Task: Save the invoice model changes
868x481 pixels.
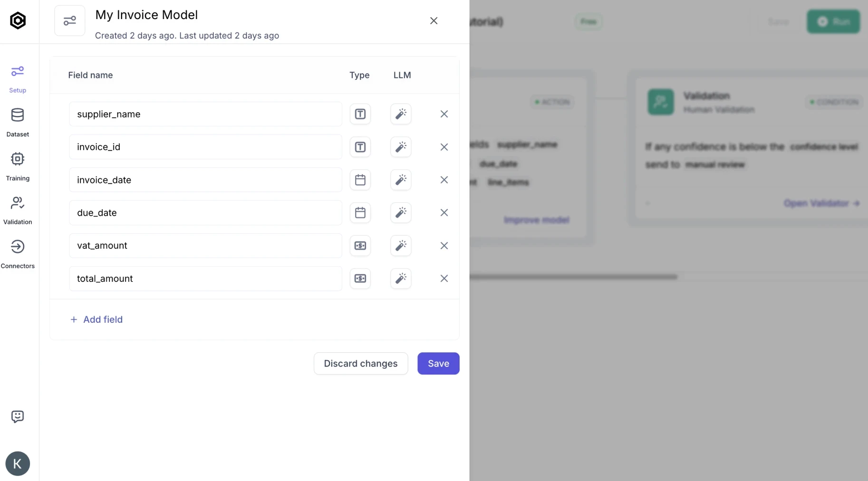Action: (x=438, y=363)
